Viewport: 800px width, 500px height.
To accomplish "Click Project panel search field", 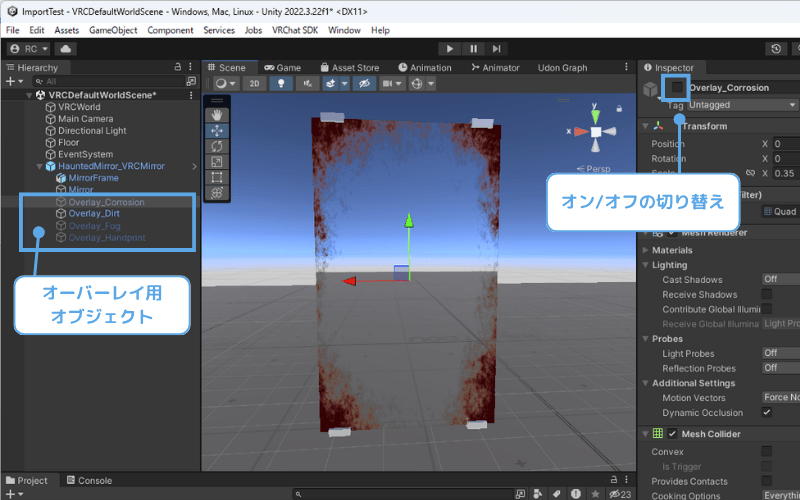I will (x=403, y=494).
